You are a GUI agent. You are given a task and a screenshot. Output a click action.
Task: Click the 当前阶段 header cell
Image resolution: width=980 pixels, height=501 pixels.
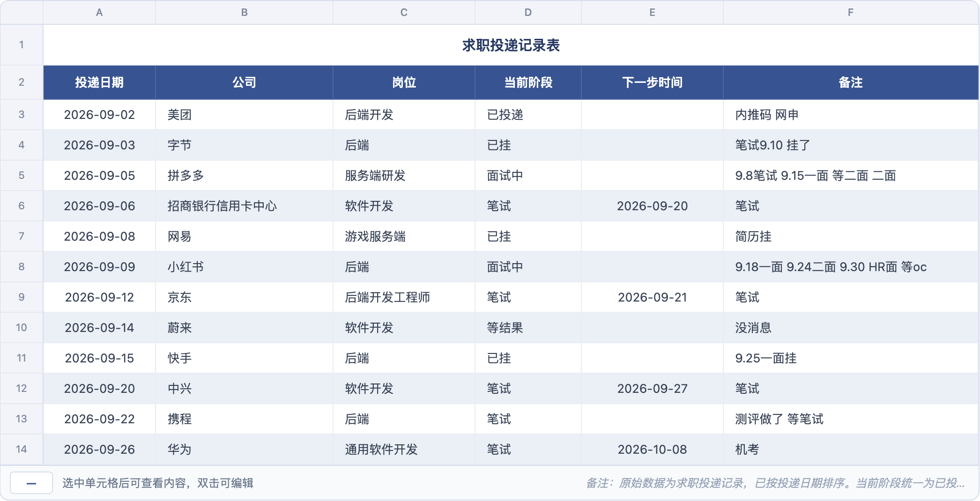click(x=528, y=82)
